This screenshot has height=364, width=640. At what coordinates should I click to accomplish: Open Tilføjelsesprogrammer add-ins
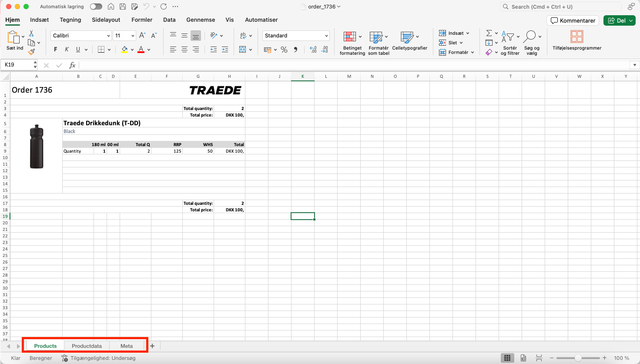click(577, 40)
